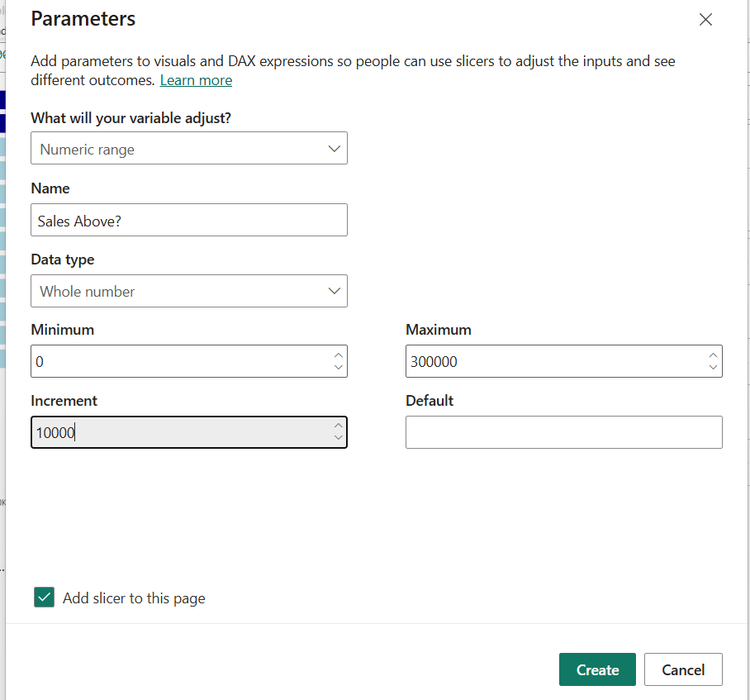Click the chevron of the Data type dropdown

coord(334,291)
